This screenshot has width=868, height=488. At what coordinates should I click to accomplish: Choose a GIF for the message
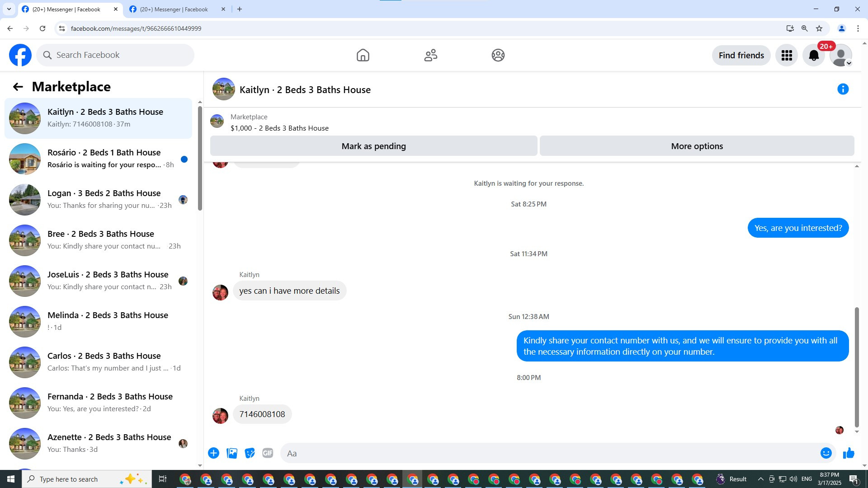click(268, 453)
